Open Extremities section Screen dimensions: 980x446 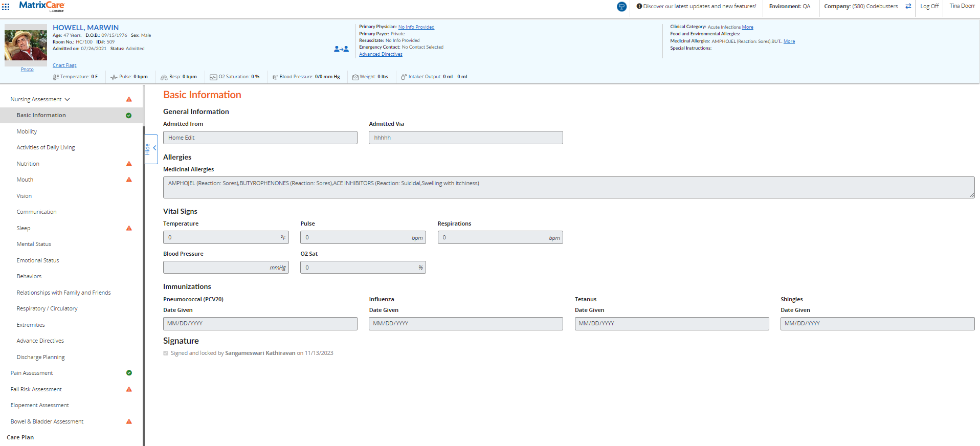(x=31, y=325)
